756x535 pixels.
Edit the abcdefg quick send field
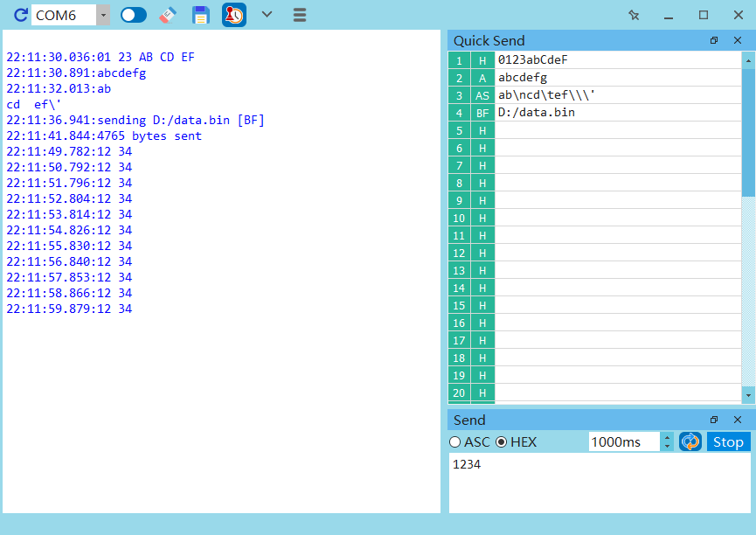(x=618, y=78)
